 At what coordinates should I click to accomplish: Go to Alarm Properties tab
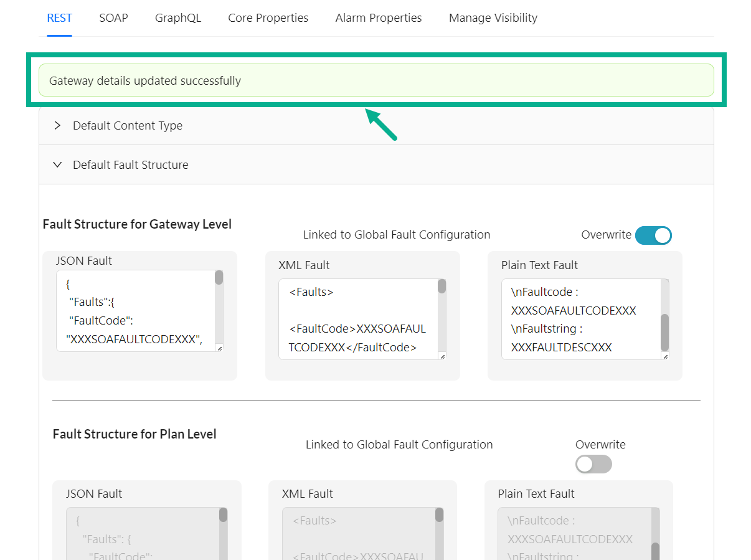tap(378, 18)
